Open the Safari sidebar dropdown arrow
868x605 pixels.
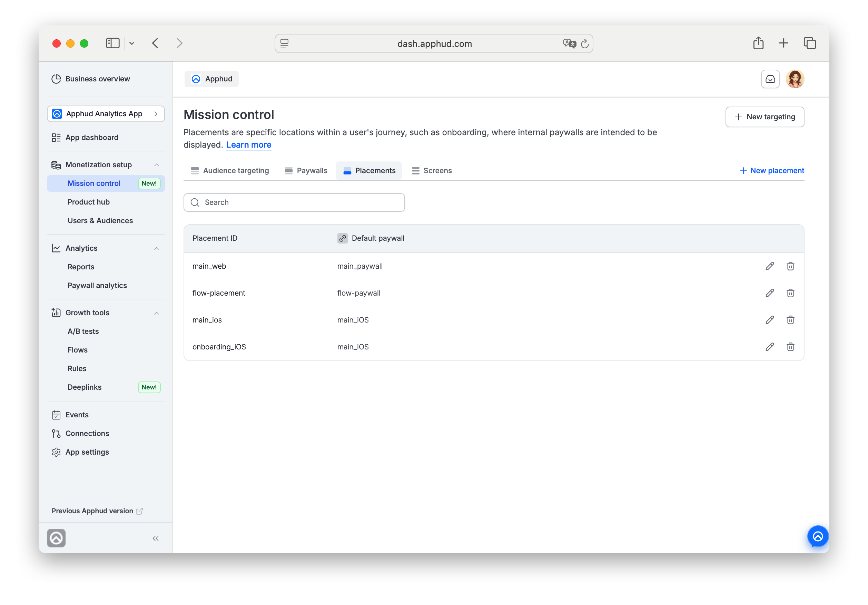pyautogui.click(x=131, y=43)
